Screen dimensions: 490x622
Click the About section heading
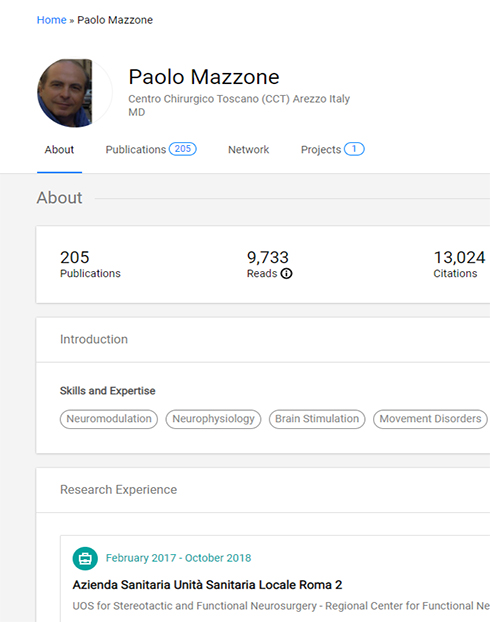60,198
